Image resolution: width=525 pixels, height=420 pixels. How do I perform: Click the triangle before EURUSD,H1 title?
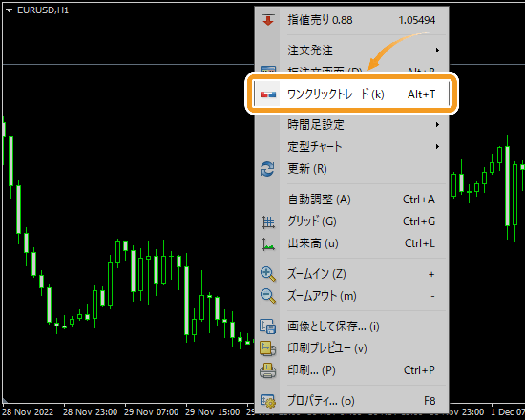coord(9,10)
